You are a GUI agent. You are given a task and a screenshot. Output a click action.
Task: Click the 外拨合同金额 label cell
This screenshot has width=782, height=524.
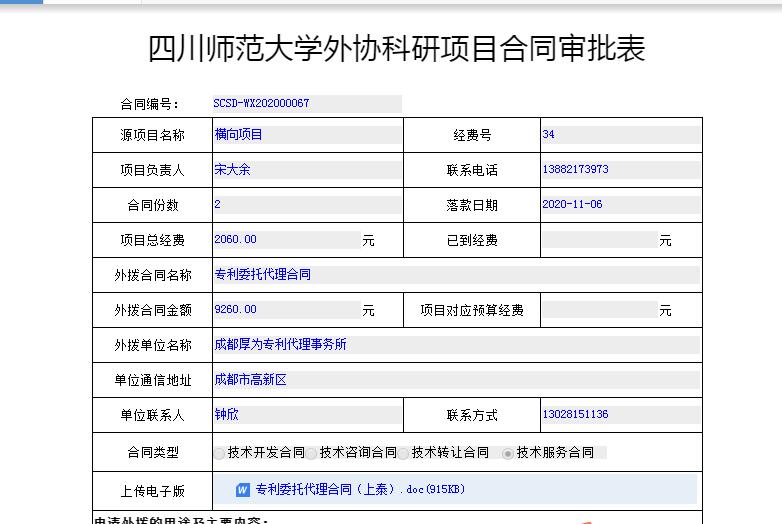(153, 310)
